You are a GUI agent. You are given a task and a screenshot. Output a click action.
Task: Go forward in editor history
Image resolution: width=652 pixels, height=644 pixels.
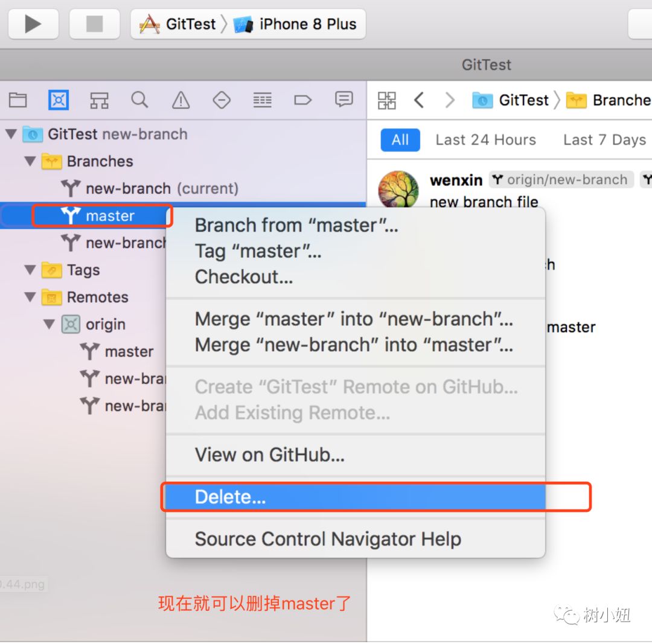[x=450, y=100]
